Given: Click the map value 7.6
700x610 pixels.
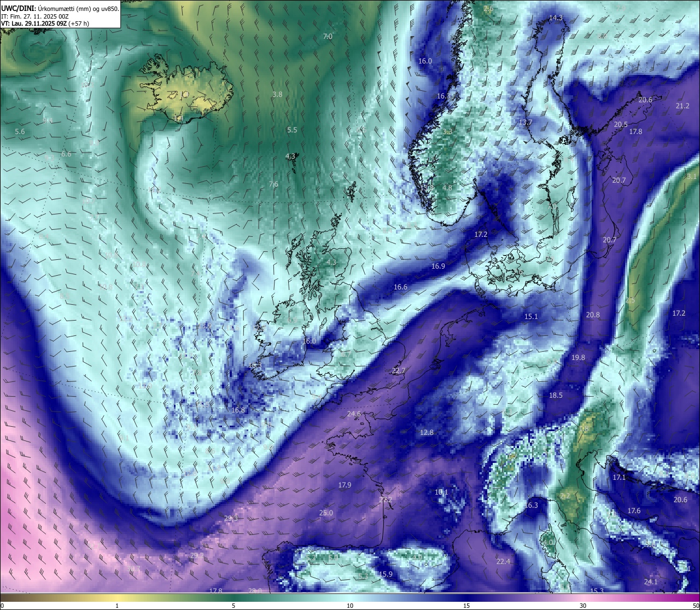Looking at the screenshot, I should [273, 184].
